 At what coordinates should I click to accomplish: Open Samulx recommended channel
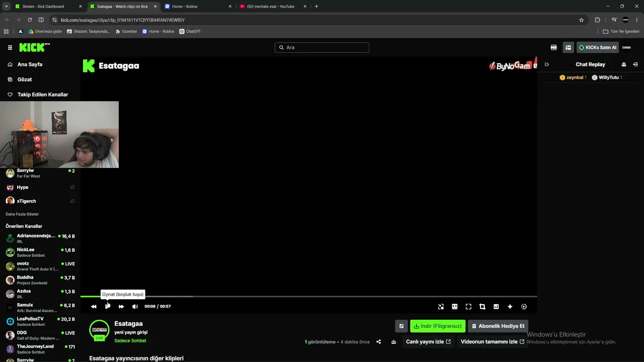[40, 308]
